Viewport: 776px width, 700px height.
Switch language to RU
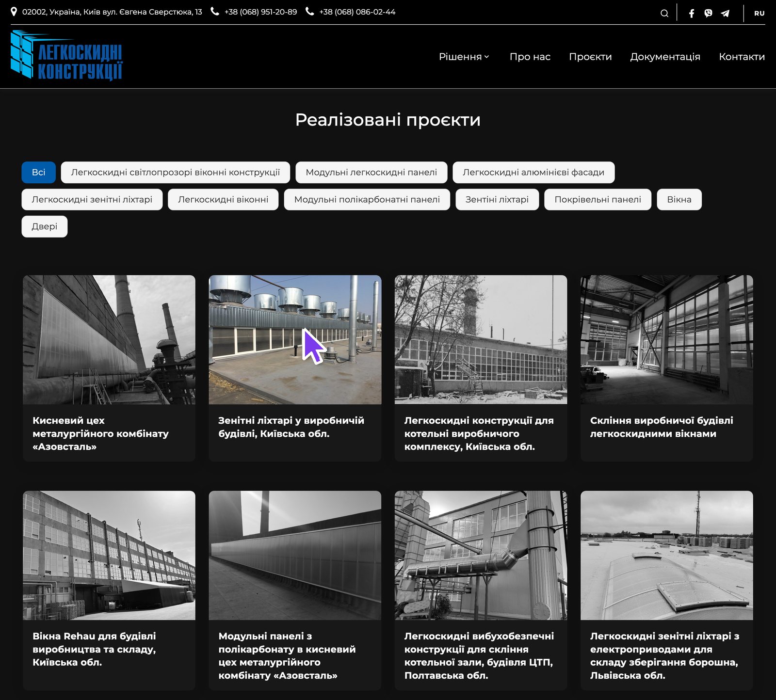click(759, 13)
